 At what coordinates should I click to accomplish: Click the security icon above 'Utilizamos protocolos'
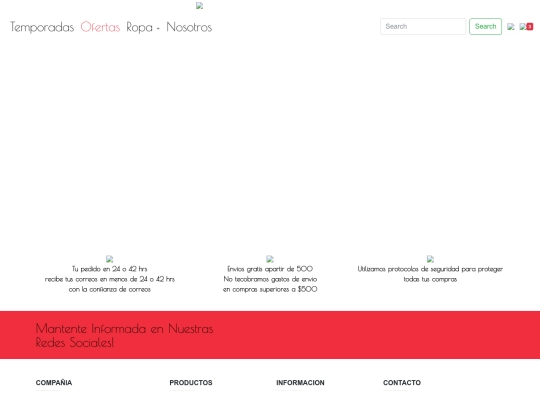430,259
